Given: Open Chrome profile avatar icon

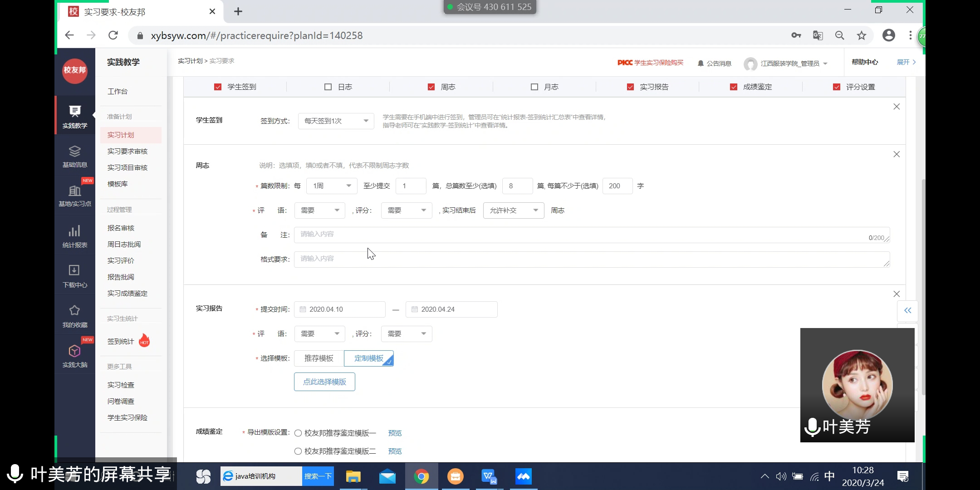Looking at the screenshot, I should point(888,35).
